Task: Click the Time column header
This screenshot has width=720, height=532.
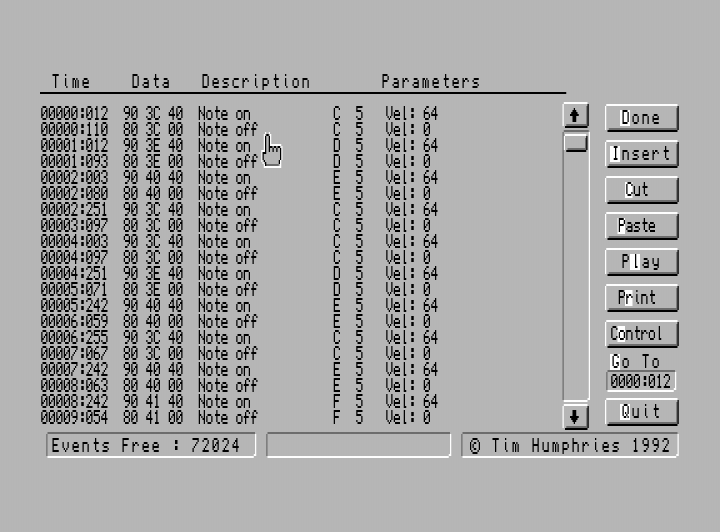Action: coord(71,82)
